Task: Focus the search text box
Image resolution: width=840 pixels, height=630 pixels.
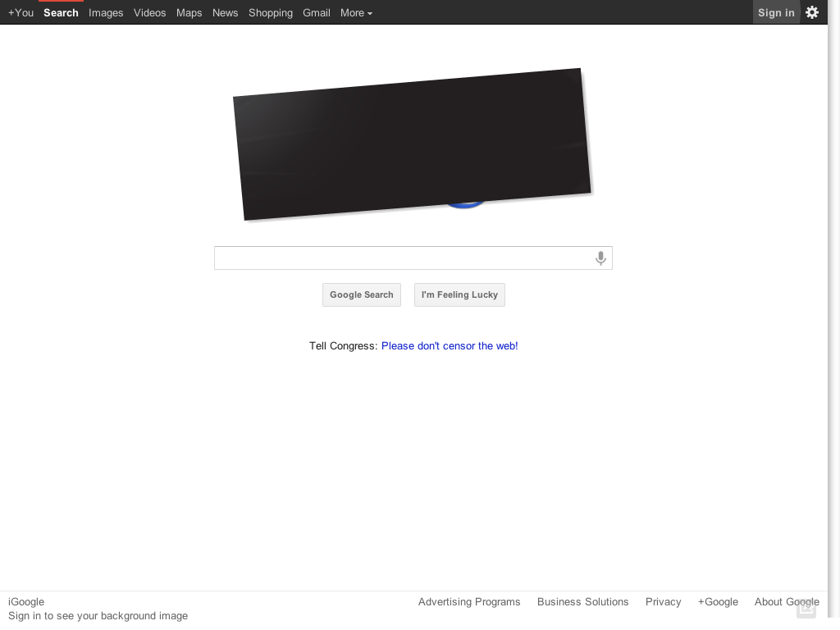Action: click(x=402, y=258)
